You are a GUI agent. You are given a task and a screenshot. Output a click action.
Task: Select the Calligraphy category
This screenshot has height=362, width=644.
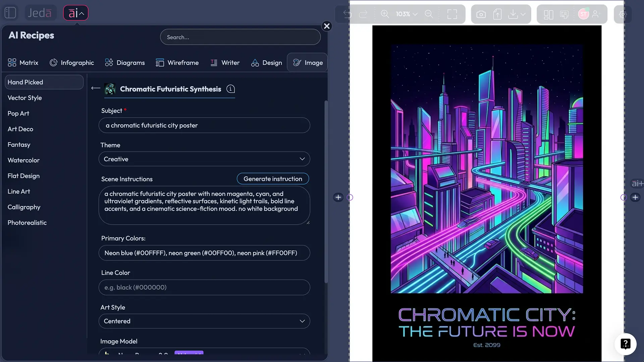click(x=24, y=207)
